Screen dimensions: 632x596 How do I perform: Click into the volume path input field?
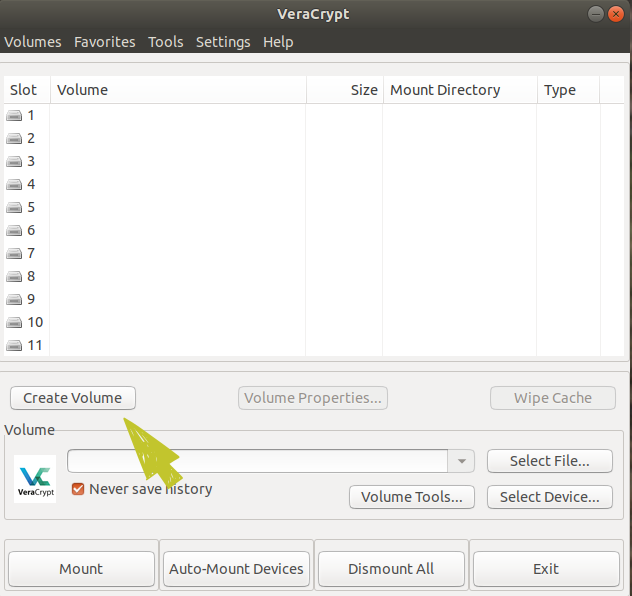coord(257,461)
